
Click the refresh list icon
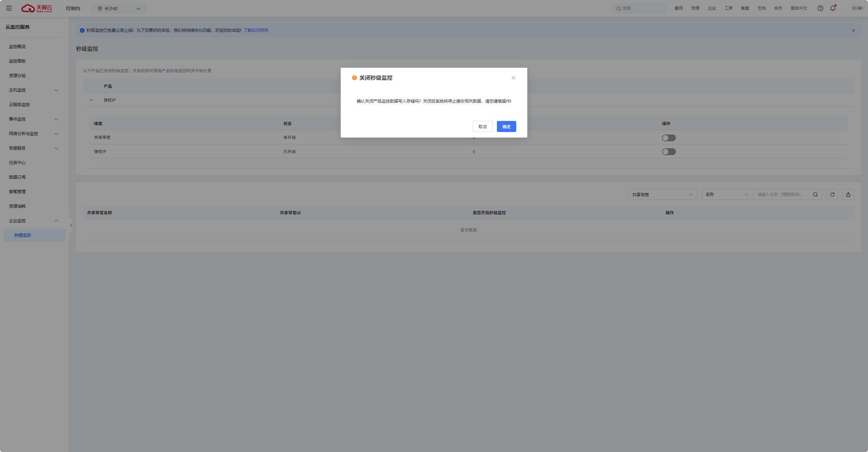point(832,195)
